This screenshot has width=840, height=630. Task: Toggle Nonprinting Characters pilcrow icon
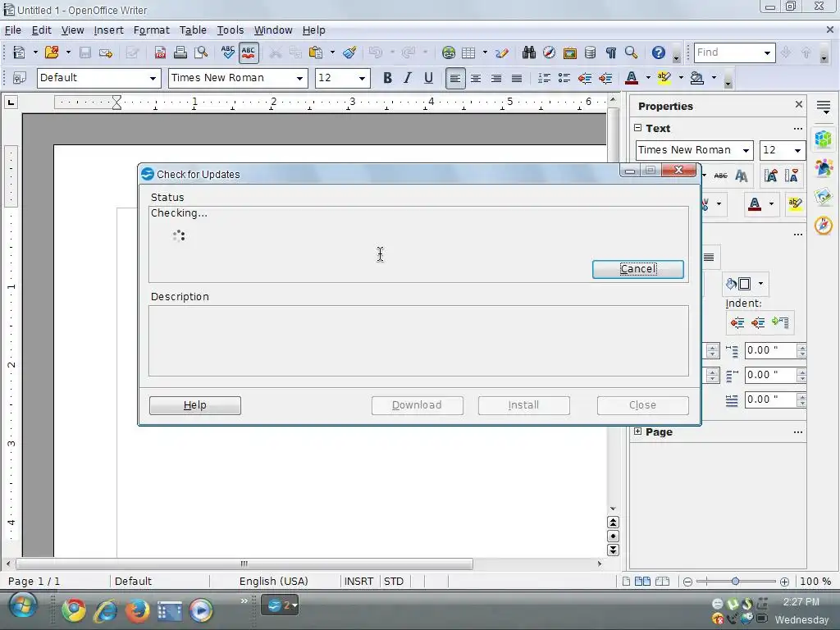tap(610, 52)
